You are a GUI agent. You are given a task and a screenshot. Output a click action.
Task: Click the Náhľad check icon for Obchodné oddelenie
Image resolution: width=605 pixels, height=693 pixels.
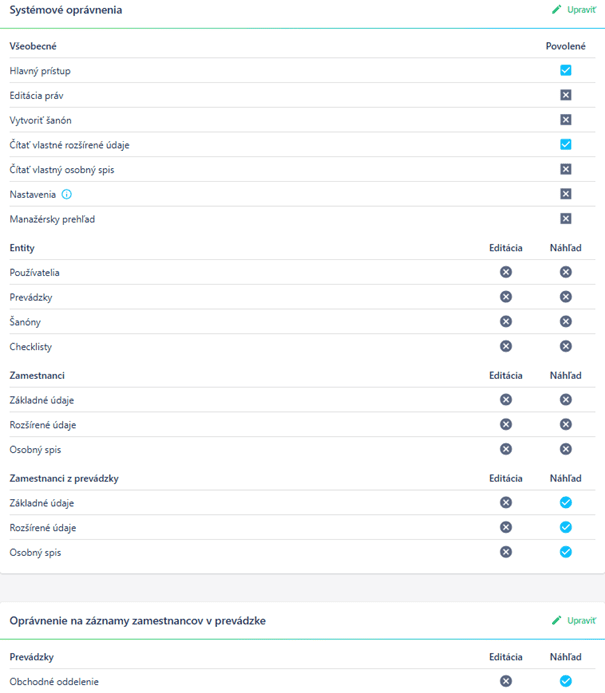[566, 681]
